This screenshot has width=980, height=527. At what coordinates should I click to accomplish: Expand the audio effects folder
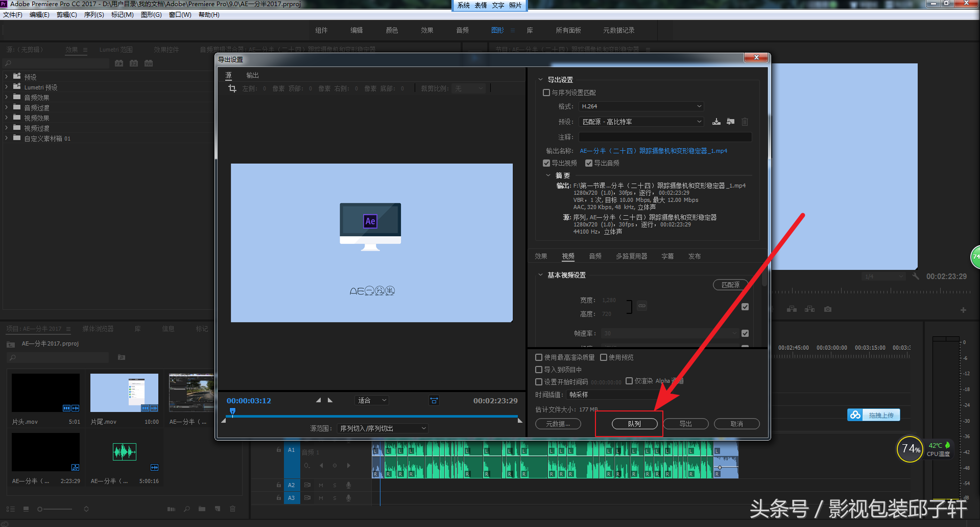tap(7, 97)
